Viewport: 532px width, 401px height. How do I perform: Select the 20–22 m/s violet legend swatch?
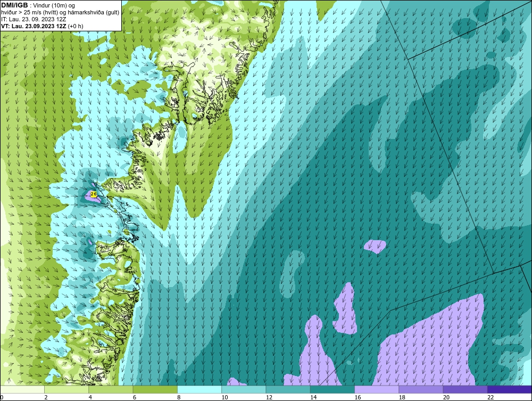coord(465,389)
